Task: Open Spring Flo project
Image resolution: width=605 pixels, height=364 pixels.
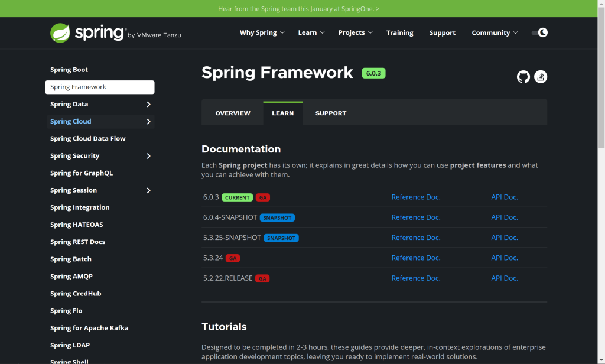Action: click(x=66, y=311)
